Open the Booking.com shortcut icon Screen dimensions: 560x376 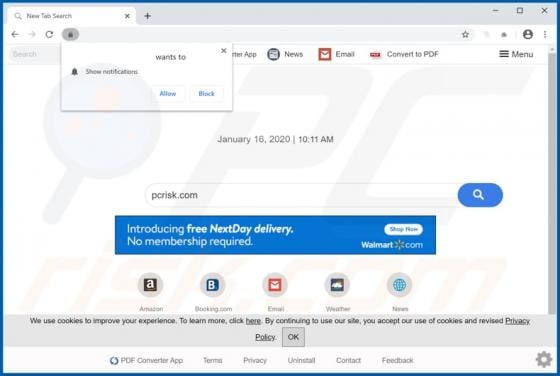[x=212, y=285]
